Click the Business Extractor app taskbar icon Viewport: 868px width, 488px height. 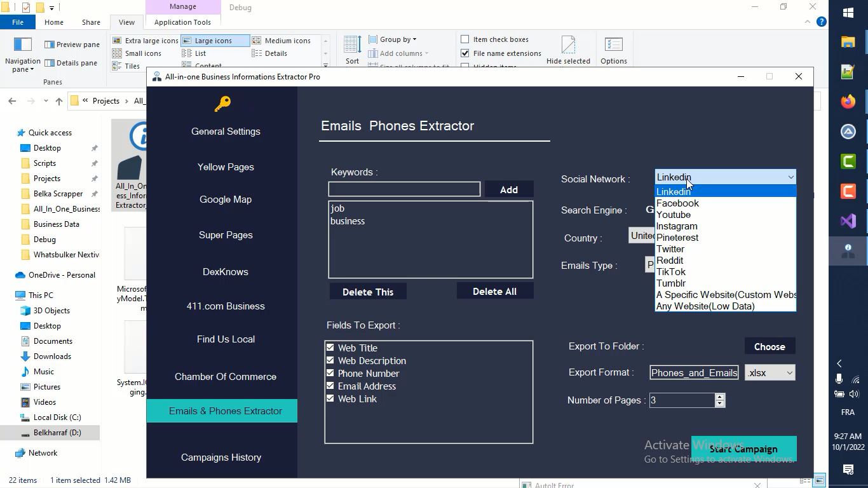[x=848, y=250]
